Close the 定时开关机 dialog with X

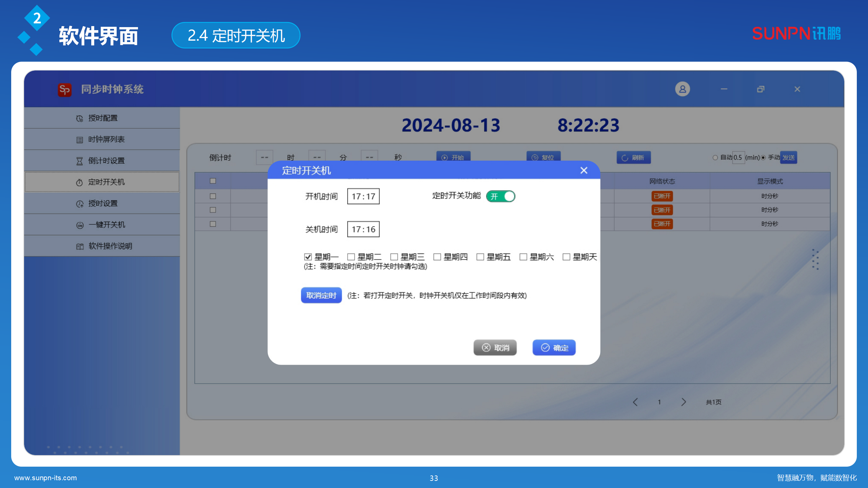[x=584, y=170]
